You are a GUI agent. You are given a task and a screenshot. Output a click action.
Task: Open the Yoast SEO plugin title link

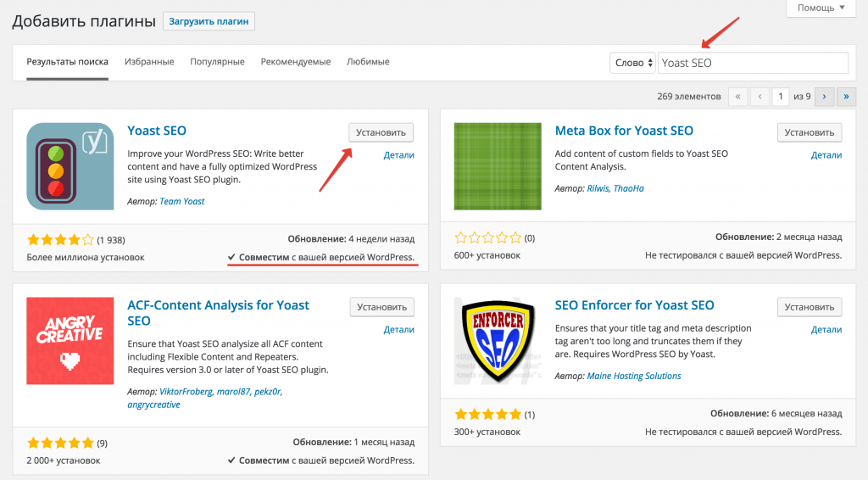[x=157, y=131]
